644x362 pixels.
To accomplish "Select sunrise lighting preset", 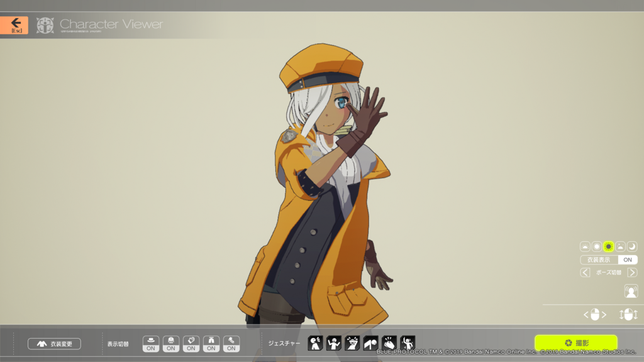I will click(x=585, y=246).
